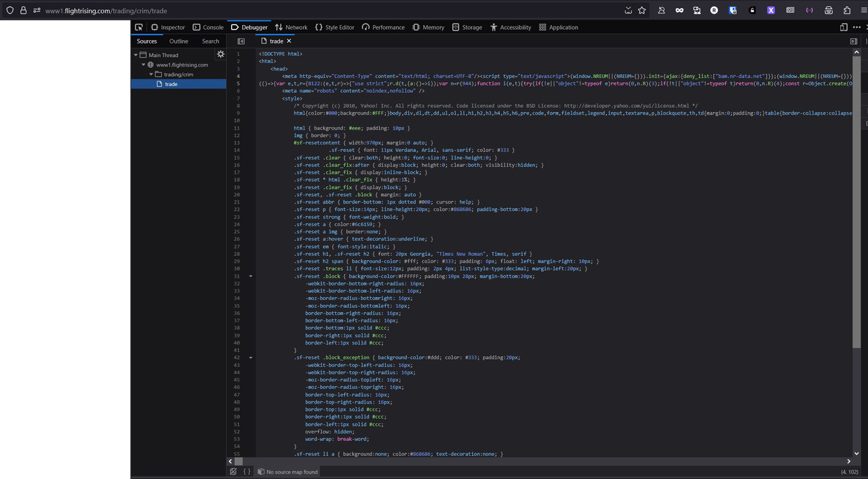Viewport: 868px width, 479px height.
Task: Click the Main Thread label
Action: point(163,55)
